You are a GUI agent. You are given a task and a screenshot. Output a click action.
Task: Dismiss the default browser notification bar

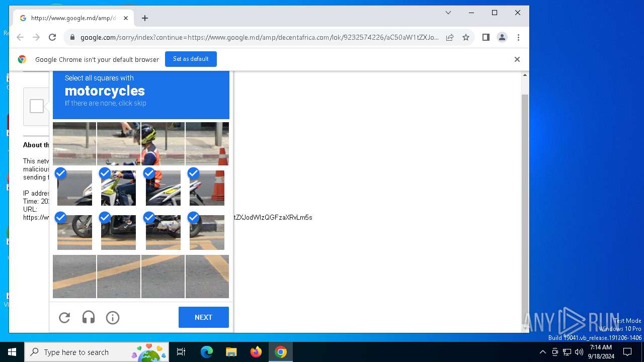click(517, 59)
